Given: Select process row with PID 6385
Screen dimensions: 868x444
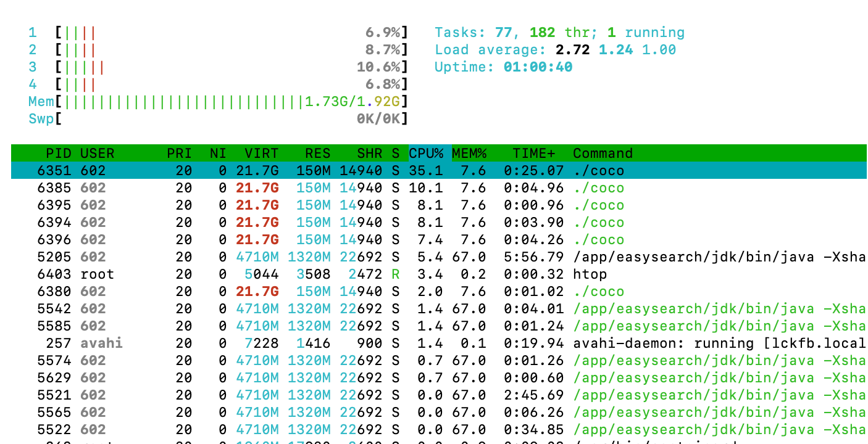Looking at the screenshot, I should coord(439,187).
